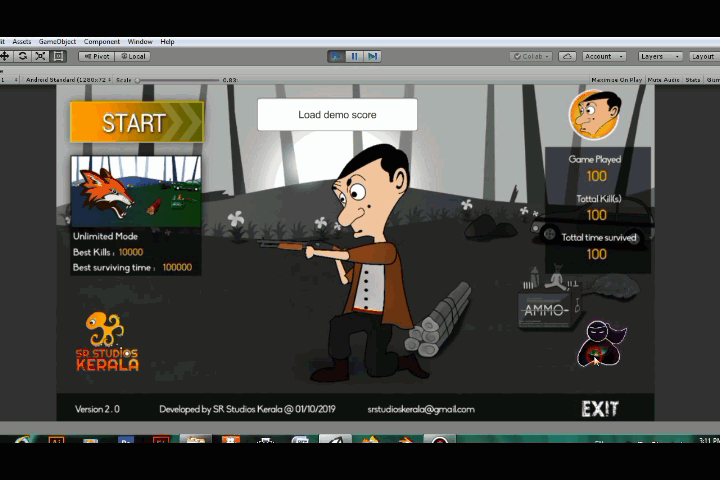The image size is (720, 480).
Task: Open the Component menu
Action: [x=101, y=41]
